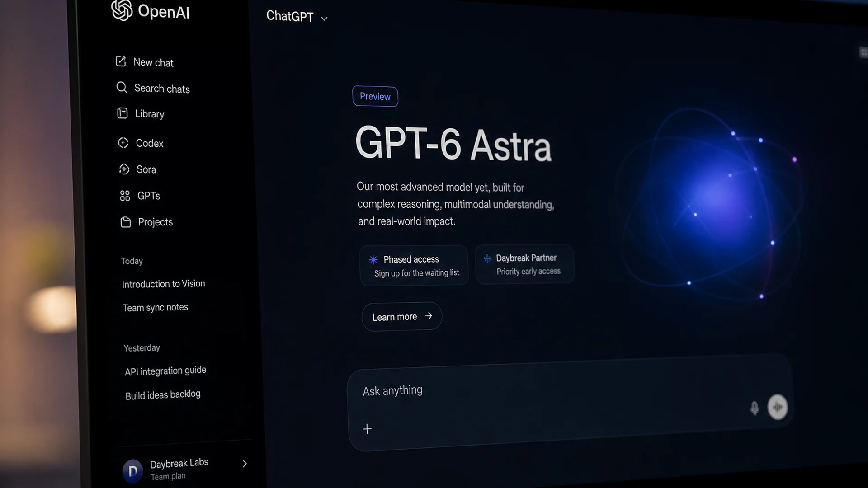Click the Team plan text

(x=168, y=477)
